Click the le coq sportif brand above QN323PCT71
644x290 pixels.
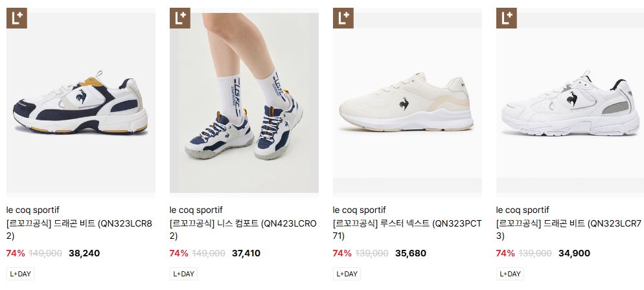point(360,210)
